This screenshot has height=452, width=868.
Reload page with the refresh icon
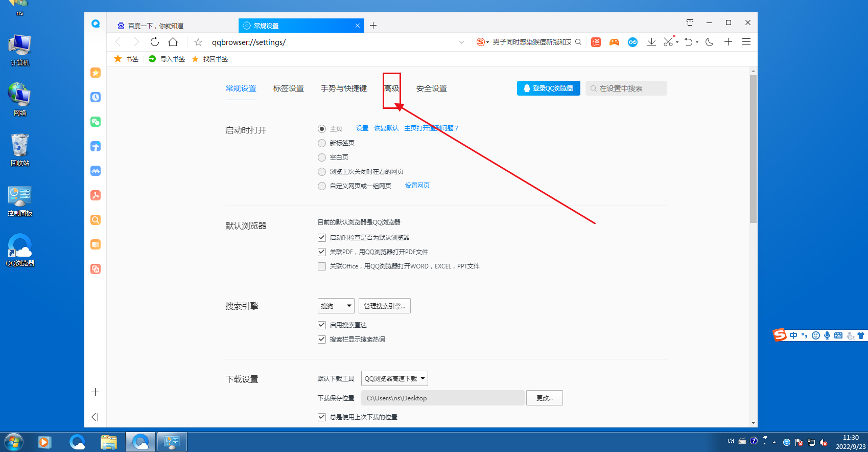coord(155,42)
